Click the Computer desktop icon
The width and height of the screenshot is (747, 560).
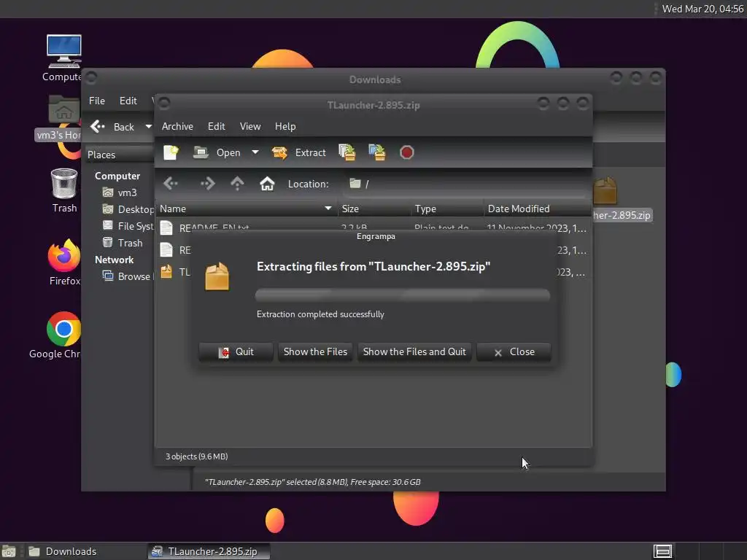64,52
